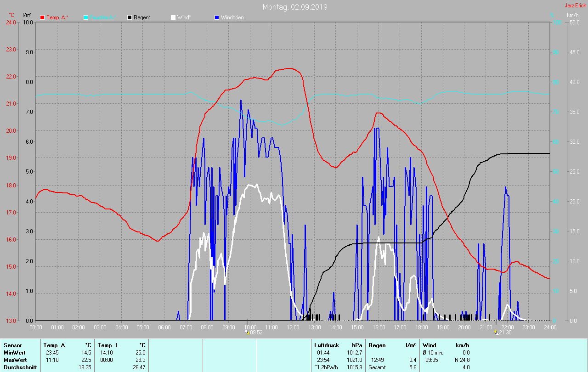The height and width of the screenshot is (372, 588).
Task: Click the pressure trend '^1.2hPa/h'
Action: 327,367
